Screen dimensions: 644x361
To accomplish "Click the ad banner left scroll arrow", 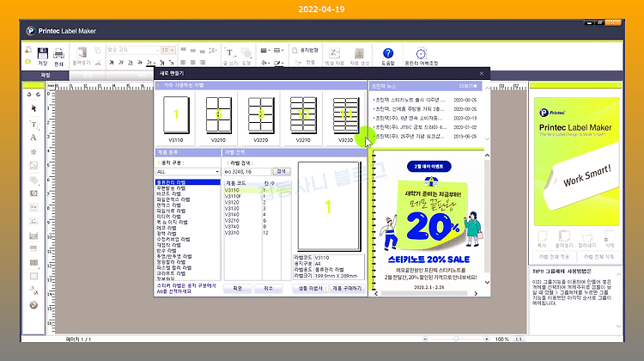I will pyautogui.click(x=376, y=293).
